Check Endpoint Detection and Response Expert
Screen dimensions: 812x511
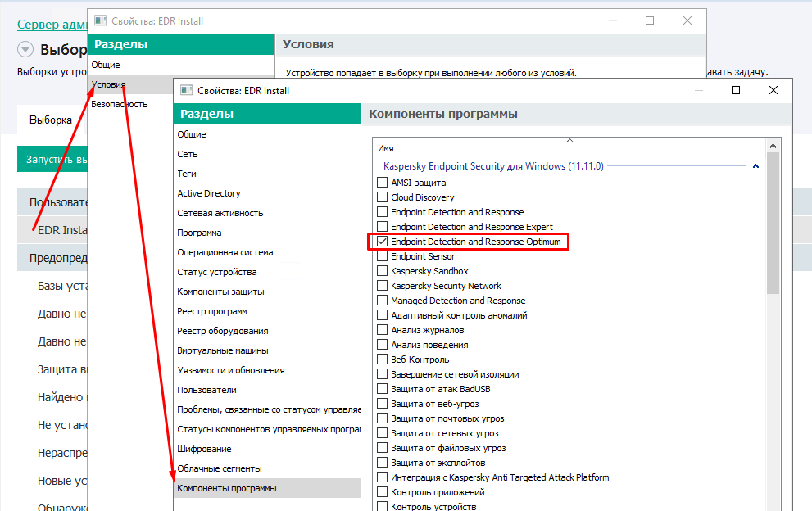tap(382, 227)
